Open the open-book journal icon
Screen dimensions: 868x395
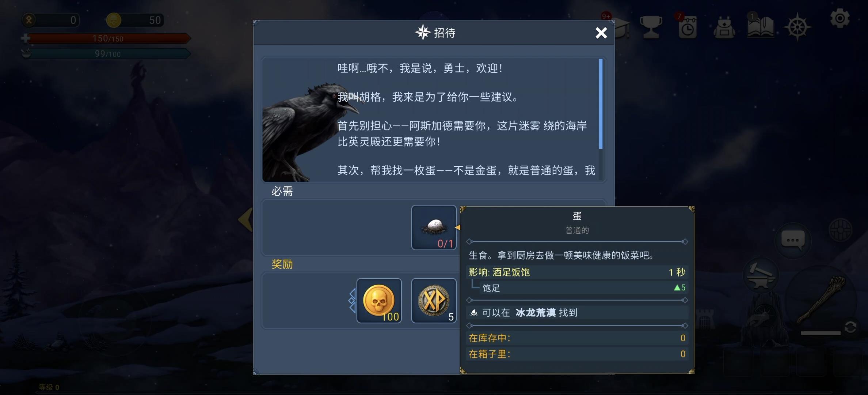pyautogui.click(x=760, y=27)
